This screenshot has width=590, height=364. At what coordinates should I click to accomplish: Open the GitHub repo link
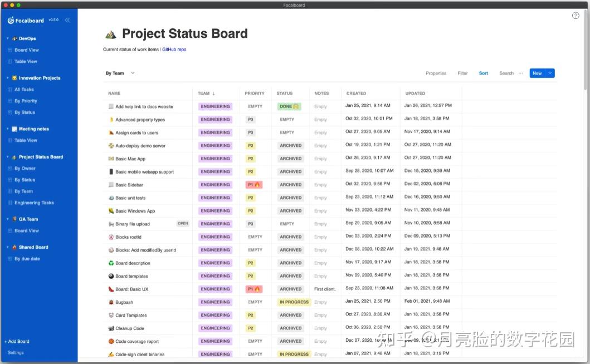174,50
